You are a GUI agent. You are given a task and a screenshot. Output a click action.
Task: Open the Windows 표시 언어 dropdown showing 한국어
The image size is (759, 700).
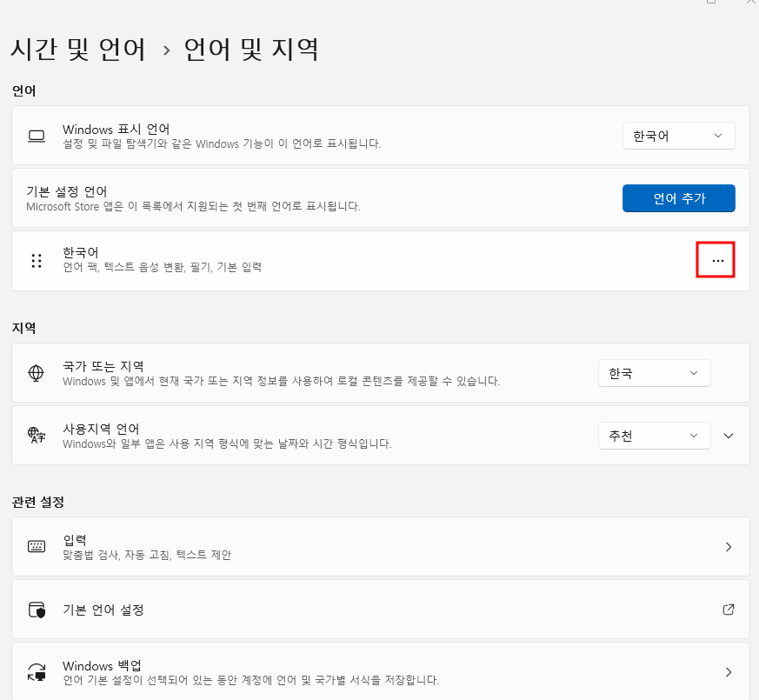pyautogui.click(x=678, y=135)
